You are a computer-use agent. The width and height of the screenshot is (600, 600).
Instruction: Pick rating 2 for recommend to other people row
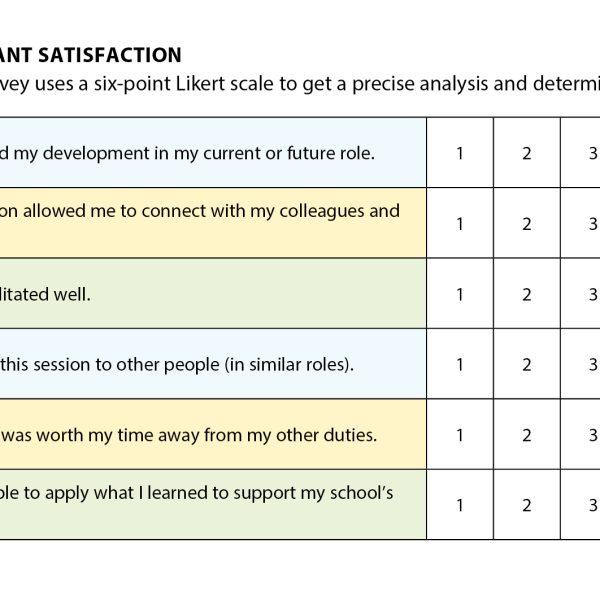click(x=527, y=364)
